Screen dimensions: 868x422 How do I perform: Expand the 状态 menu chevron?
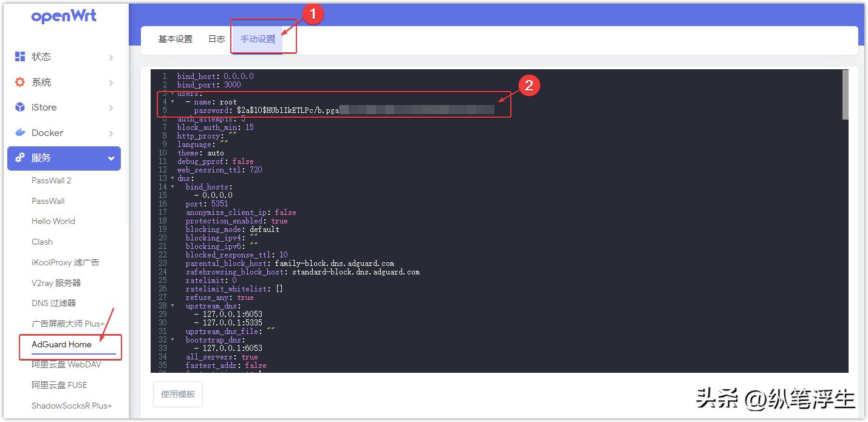[x=111, y=56]
